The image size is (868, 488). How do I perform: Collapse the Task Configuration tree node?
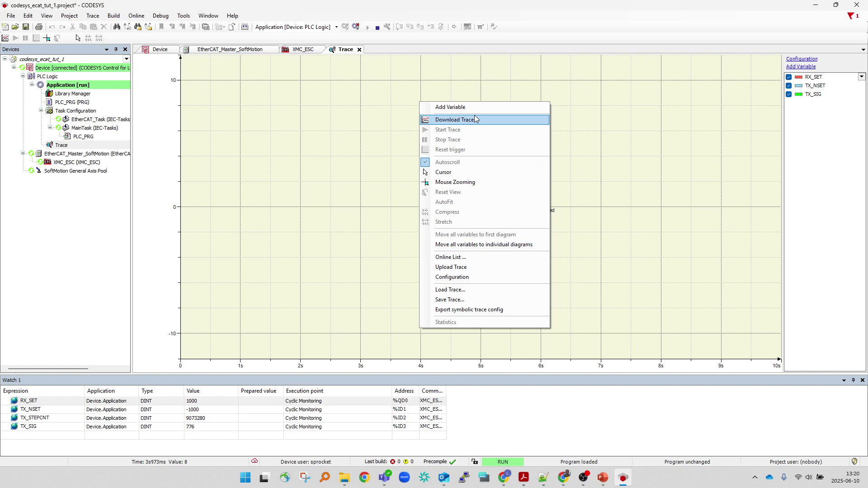coord(41,111)
